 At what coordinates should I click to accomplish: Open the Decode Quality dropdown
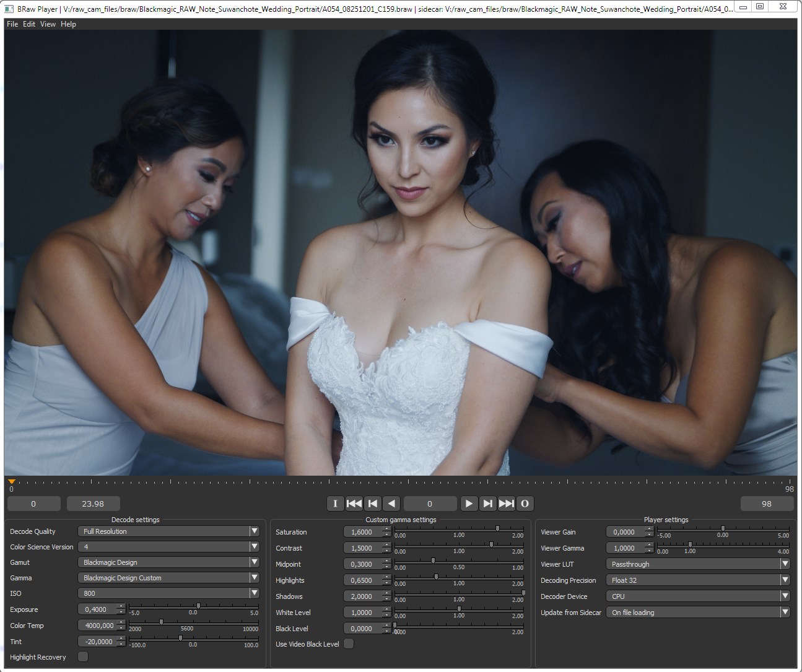click(168, 531)
